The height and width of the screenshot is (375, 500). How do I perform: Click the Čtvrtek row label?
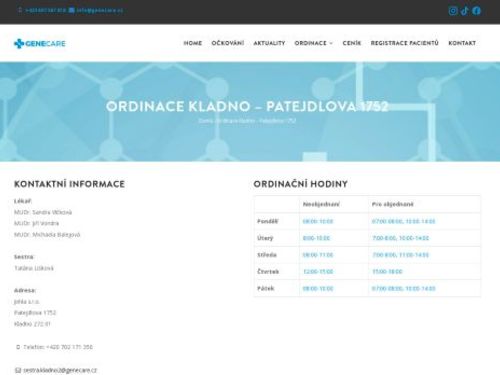click(x=268, y=272)
